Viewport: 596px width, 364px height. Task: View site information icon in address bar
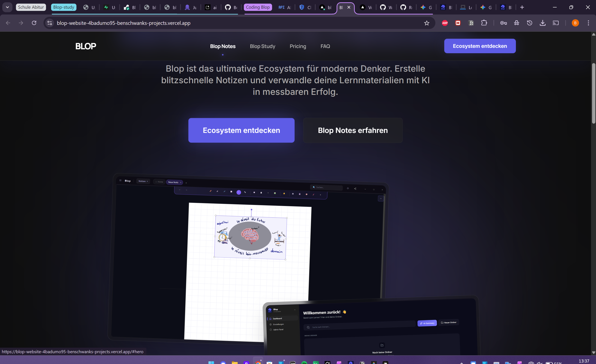coord(50,23)
